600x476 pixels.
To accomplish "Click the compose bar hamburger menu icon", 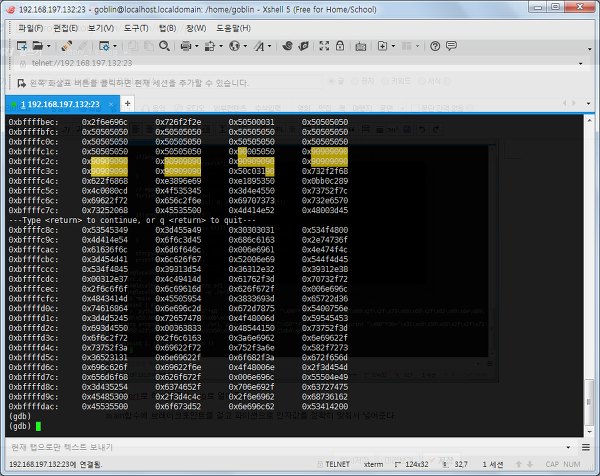I will click(585, 447).
